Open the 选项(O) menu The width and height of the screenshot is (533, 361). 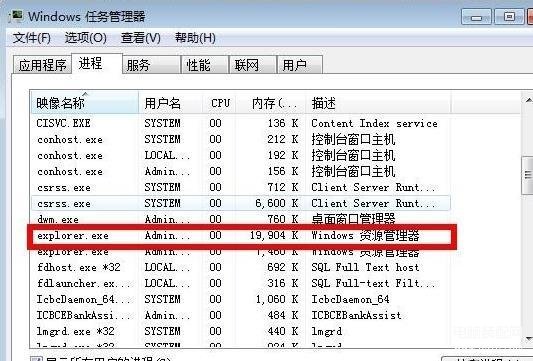tap(86, 37)
